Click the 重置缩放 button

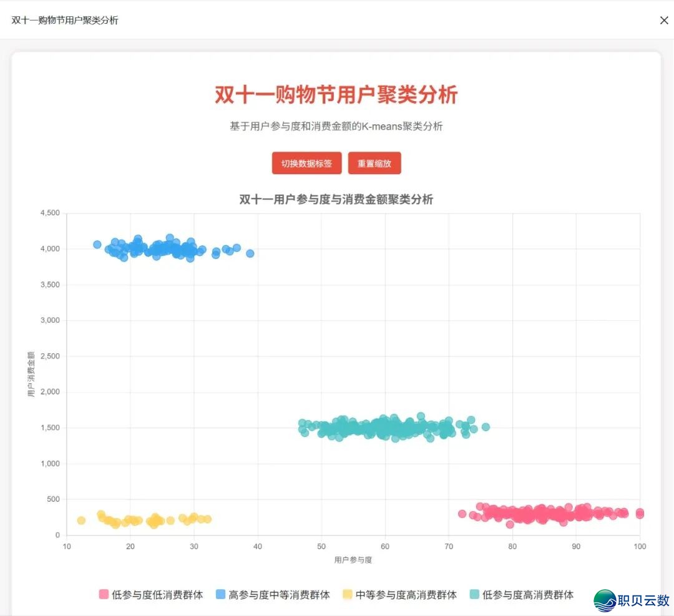pos(374,162)
